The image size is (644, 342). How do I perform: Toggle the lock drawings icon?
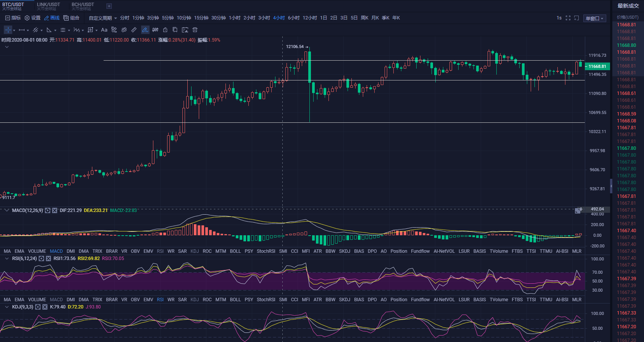click(x=165, y=30)
